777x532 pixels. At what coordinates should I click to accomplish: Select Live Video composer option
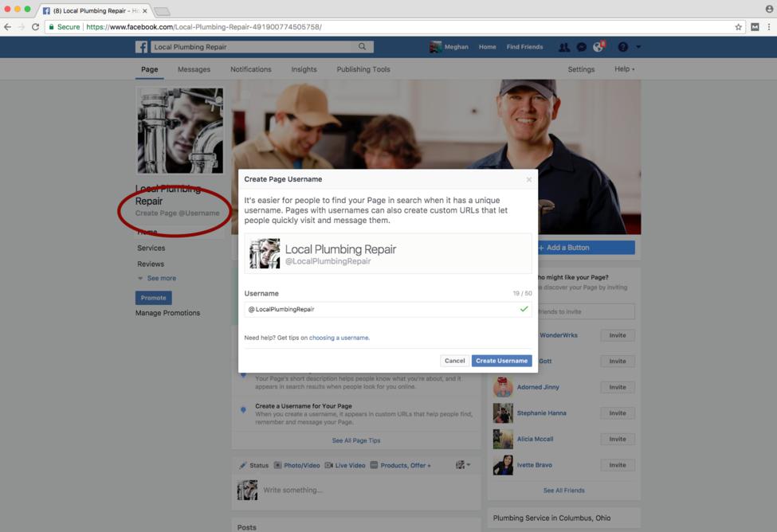[x=345, y=465]
